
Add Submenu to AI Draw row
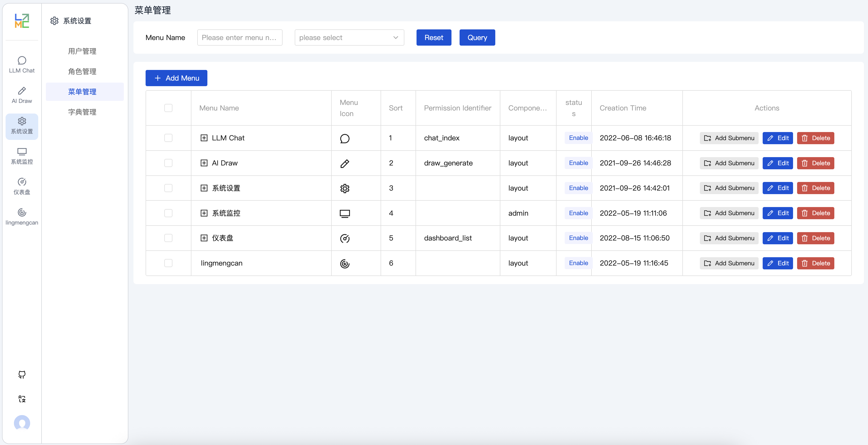[729, 163]
